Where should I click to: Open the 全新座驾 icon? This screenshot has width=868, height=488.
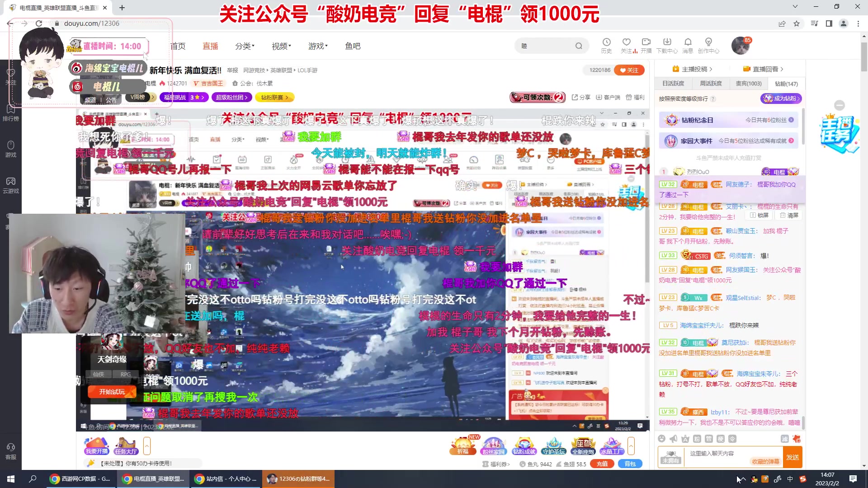coord(583,446)
